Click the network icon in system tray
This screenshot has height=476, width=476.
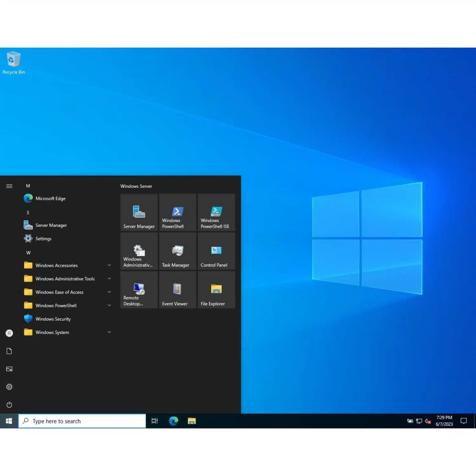tap(419, 421)
